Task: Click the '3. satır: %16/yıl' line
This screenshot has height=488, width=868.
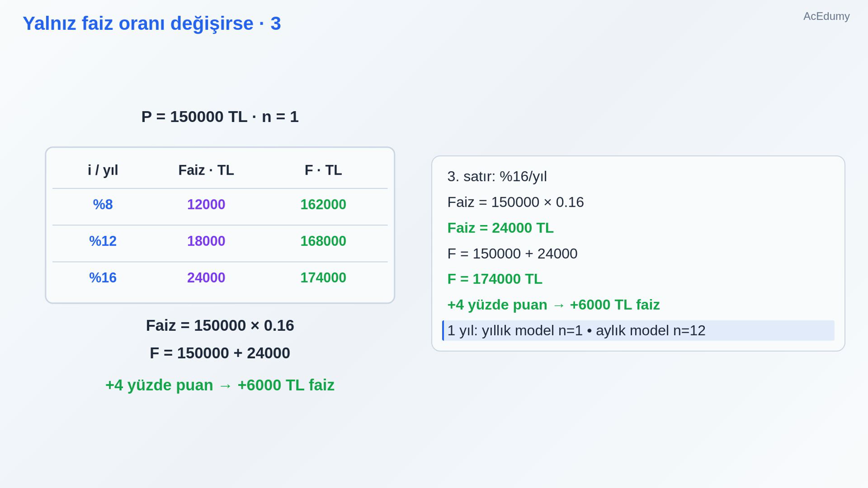Action: [497, 177]
